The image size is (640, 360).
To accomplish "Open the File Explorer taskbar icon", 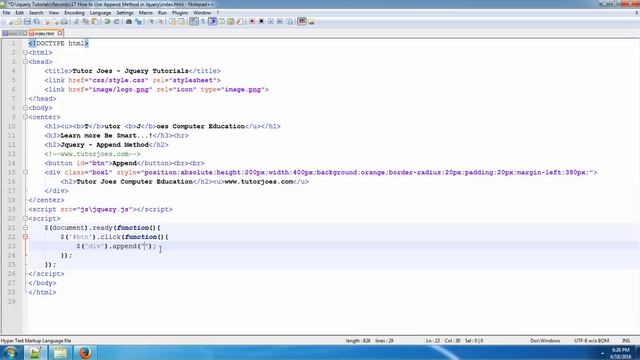I will [x=60, y=353].
